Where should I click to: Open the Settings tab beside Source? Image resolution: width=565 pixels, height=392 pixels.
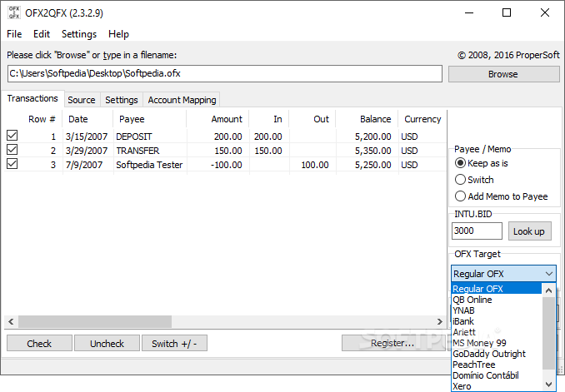click(122, 100)
